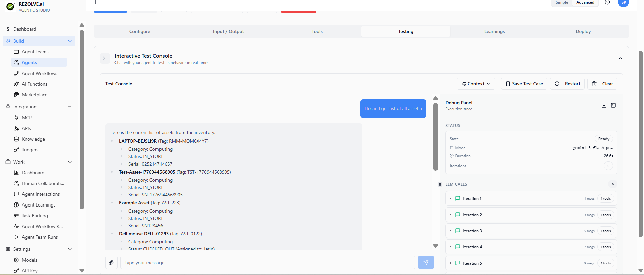Open Agent Teams in the sidebar
This screenshot has height=275, width=644.
(35, 52)
